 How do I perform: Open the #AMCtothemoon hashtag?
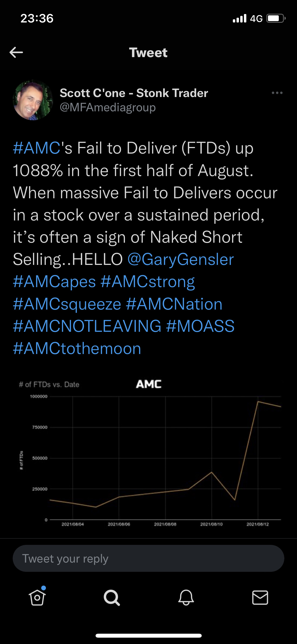tap(77, 348)
